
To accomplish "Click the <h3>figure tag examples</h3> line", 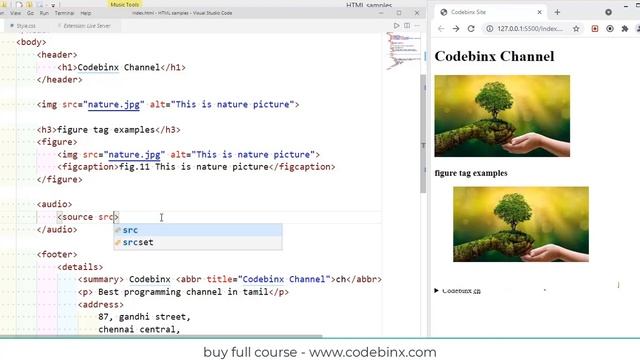I will [108, 130].
